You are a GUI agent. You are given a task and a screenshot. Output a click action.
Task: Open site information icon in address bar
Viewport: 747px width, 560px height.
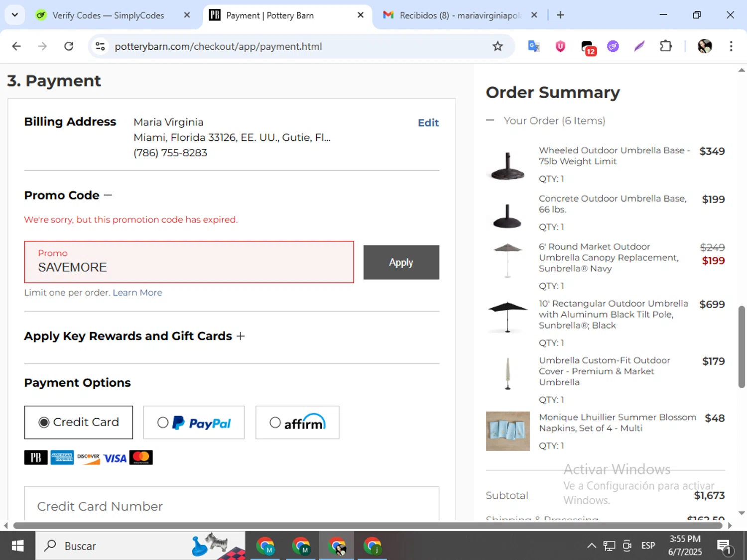click(x=100, y=46)
